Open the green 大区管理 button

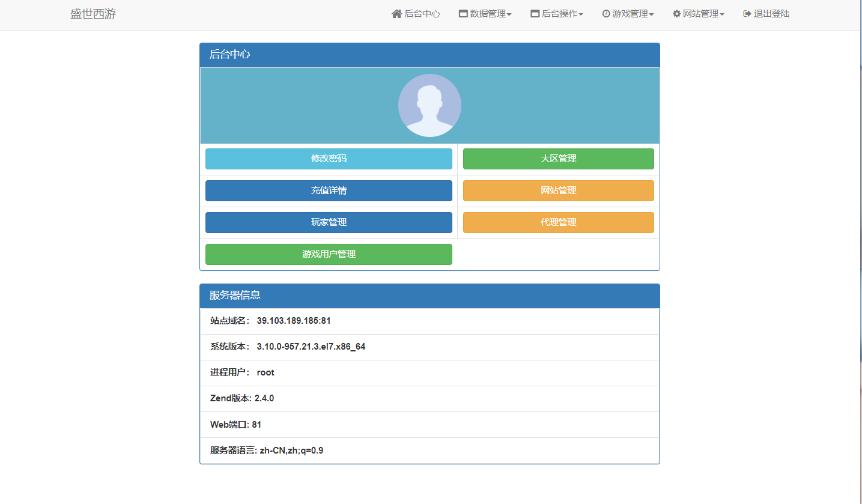[559, 159]
